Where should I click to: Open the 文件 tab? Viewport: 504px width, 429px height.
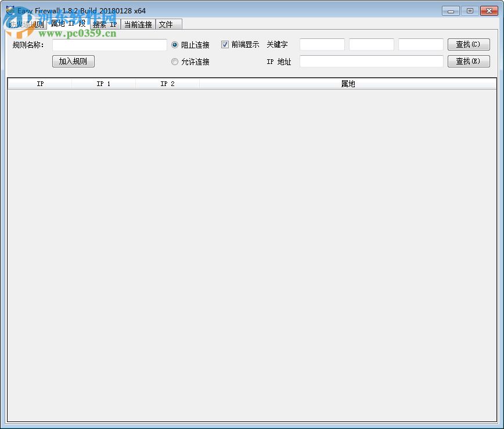pos(168,24)
